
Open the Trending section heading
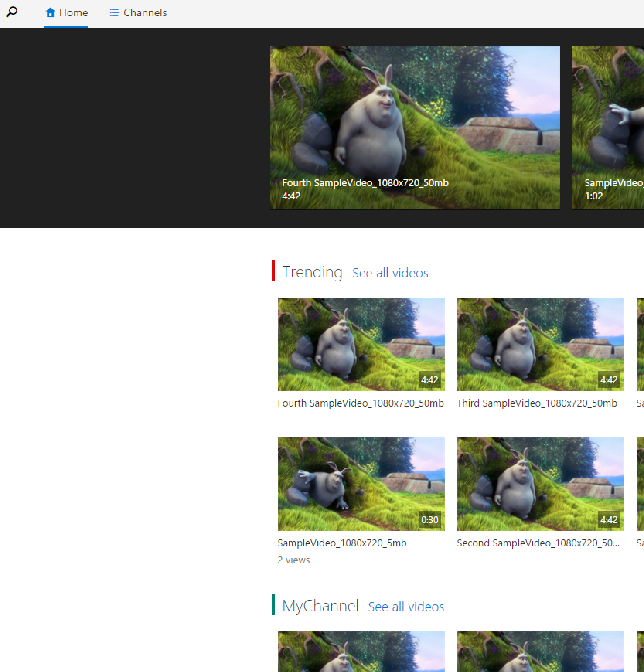click(x=312, y=272)
